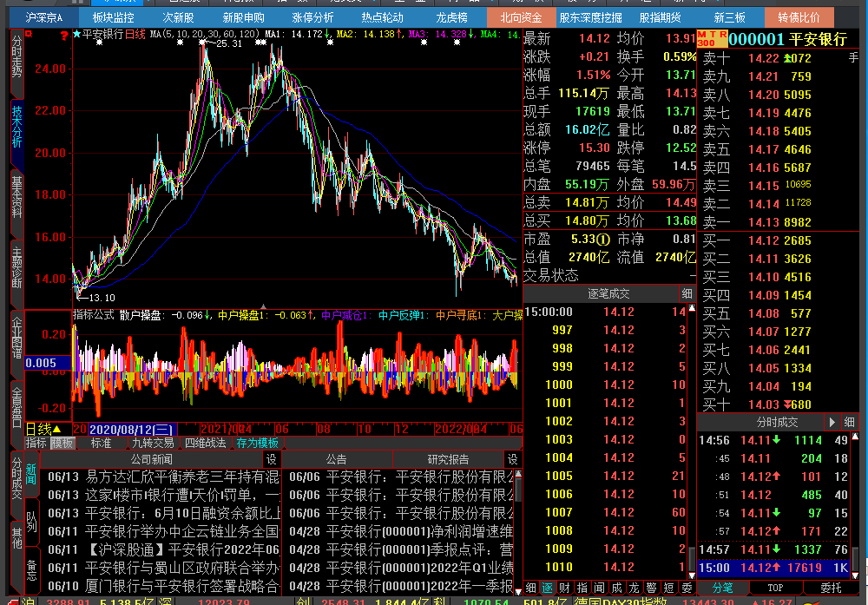Click the circled info icon beside 市盈 5.33

pyautogui.click(x=603, y=239)
